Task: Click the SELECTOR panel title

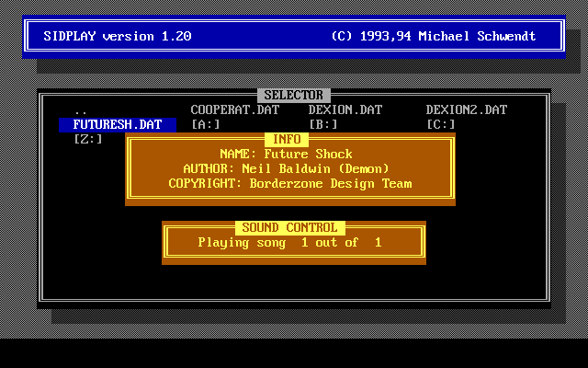Action: 294,96
